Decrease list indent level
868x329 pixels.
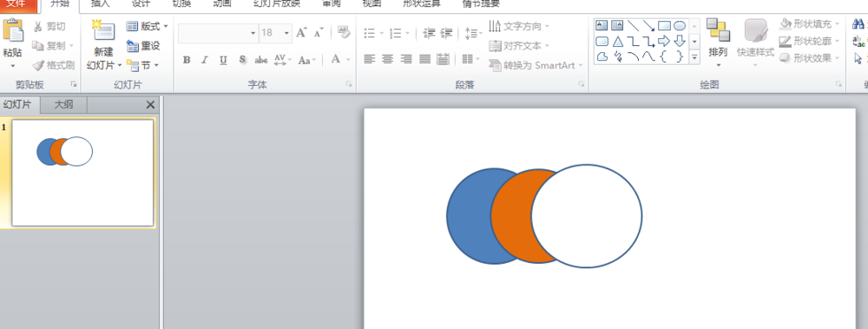tap(429, 33)
